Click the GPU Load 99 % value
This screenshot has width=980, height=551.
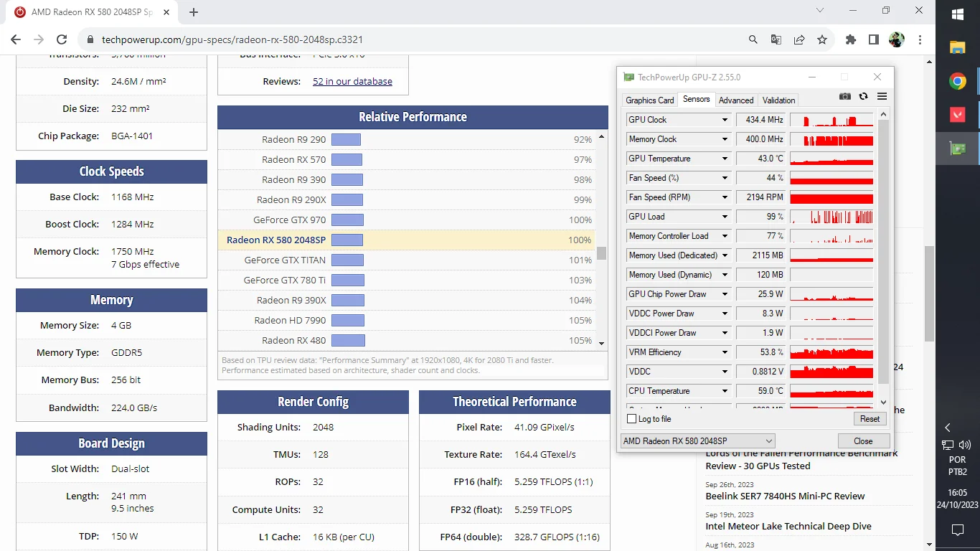tap(761, 217)
